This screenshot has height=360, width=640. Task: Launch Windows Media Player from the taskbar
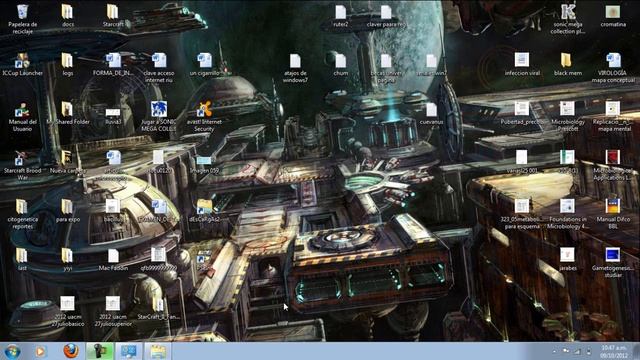(40, 351)
